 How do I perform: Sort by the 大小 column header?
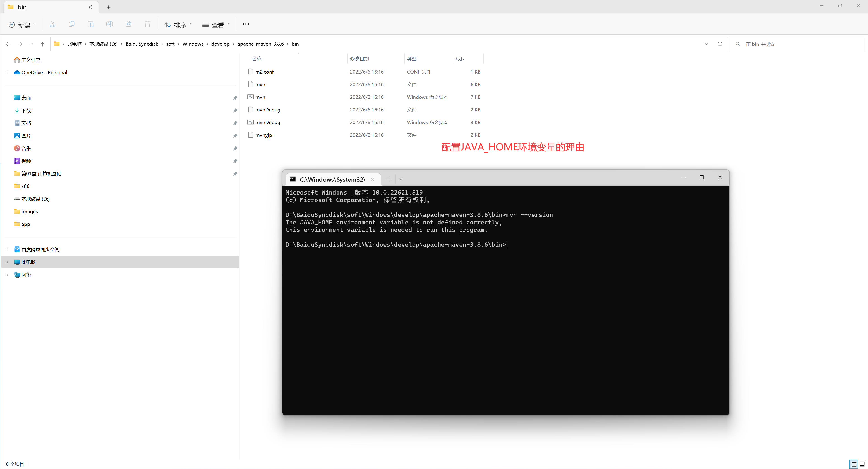(x=459, y=59)
